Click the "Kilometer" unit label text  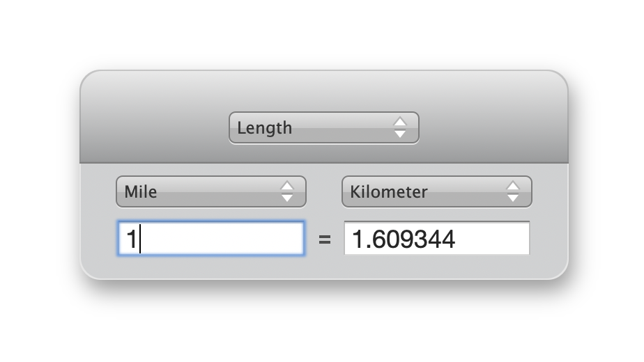click(389, 191)
